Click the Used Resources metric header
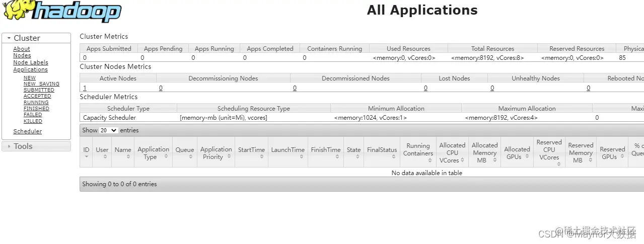The width and height of the screenshot is (644, 244). coord(408,49)
